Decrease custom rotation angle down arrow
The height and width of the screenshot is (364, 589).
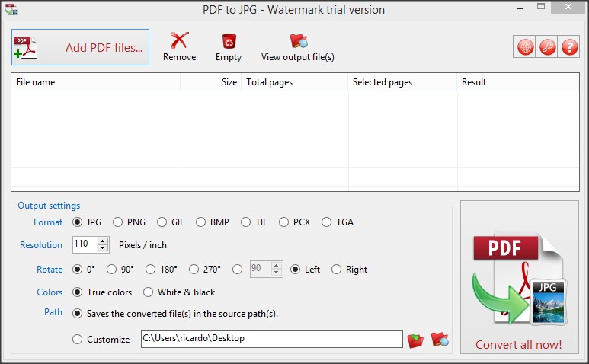click(277, 273)
